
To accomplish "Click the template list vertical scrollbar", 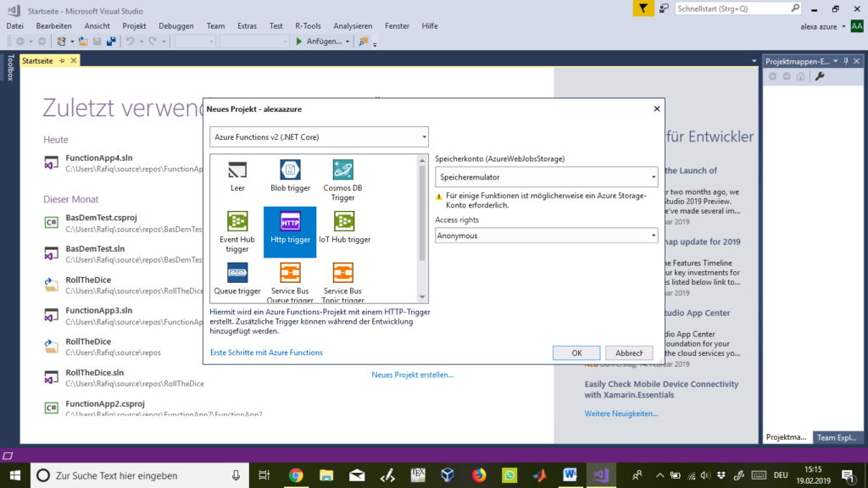I will [422, 213].
